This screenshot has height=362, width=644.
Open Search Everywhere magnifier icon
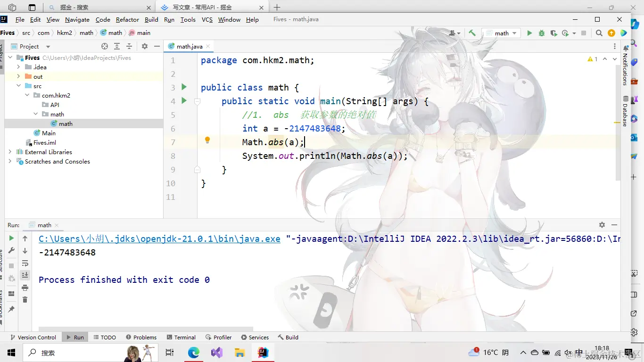pyautogui.click(x=599, y=33)
